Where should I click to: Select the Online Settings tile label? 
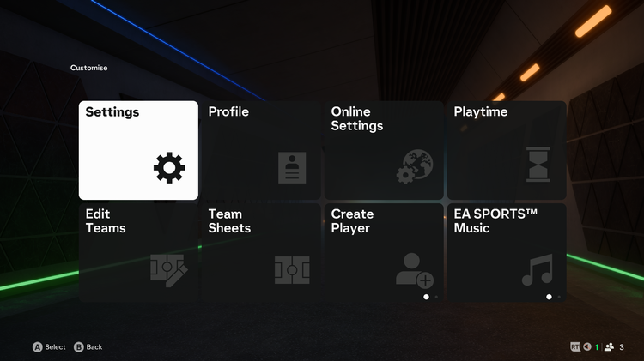pos(357,118)
